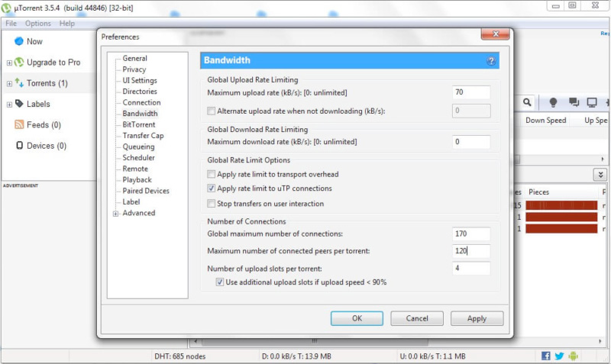Click the Now sidebar icon
The height and width of the screenshot is (364, 611).
tap(18, 41)
